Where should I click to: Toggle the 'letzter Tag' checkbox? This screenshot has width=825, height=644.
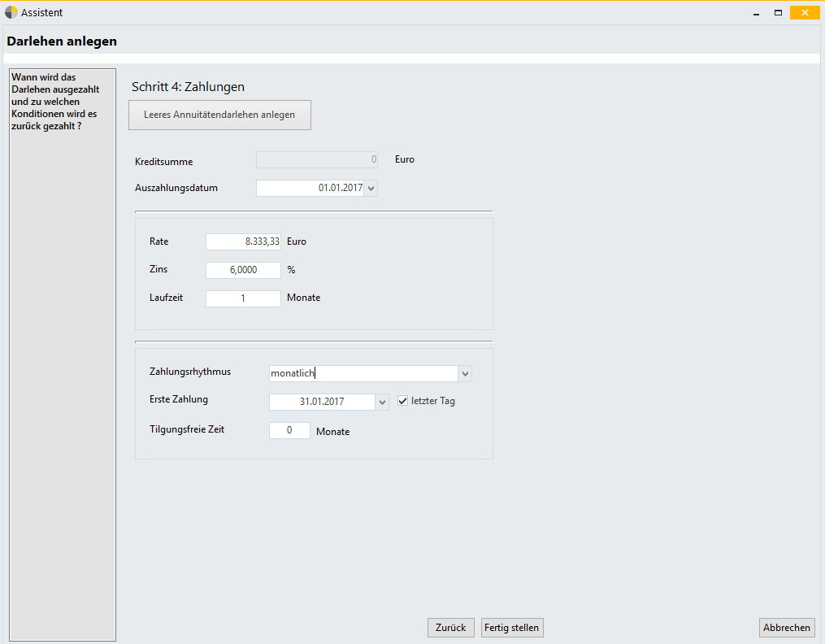click(x=402, y=401)
